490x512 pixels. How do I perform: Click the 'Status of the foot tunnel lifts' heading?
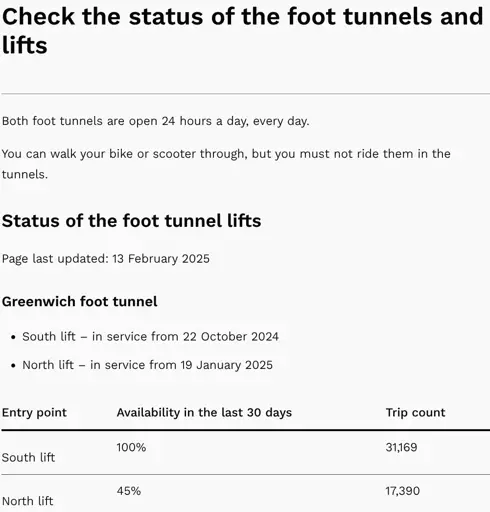(x=131, y=221)
